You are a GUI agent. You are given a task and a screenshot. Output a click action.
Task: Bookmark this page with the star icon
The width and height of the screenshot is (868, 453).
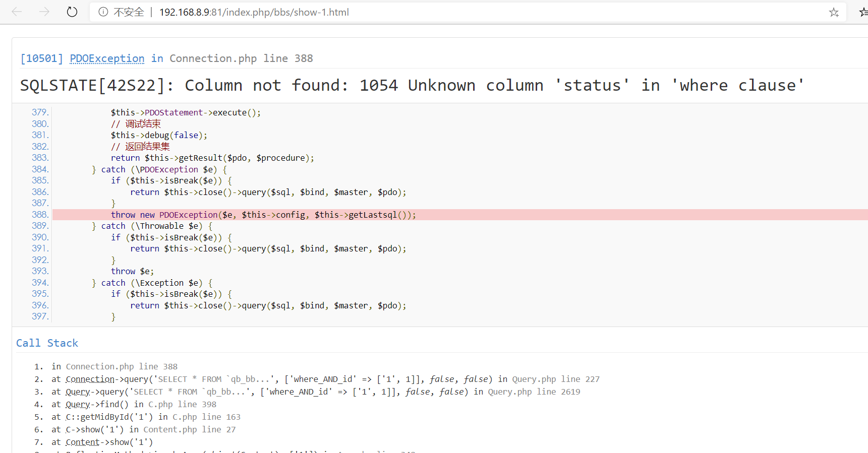click(x=834, y=13)
